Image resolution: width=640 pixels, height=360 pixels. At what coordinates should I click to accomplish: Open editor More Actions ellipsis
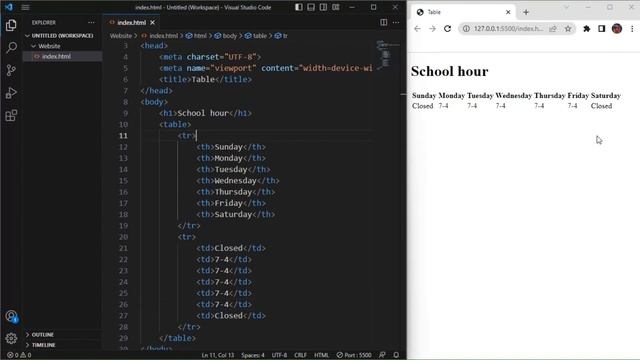(x=396, y=22)
